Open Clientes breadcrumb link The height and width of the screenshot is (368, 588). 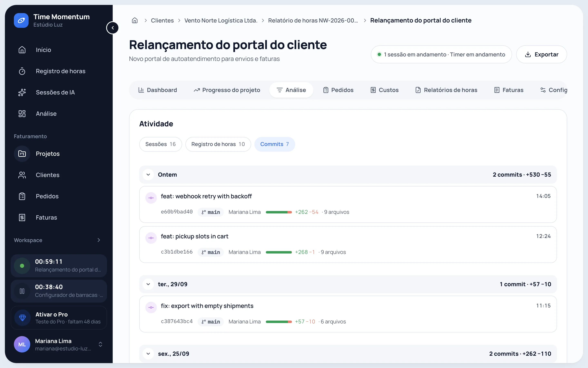point(162,20)
